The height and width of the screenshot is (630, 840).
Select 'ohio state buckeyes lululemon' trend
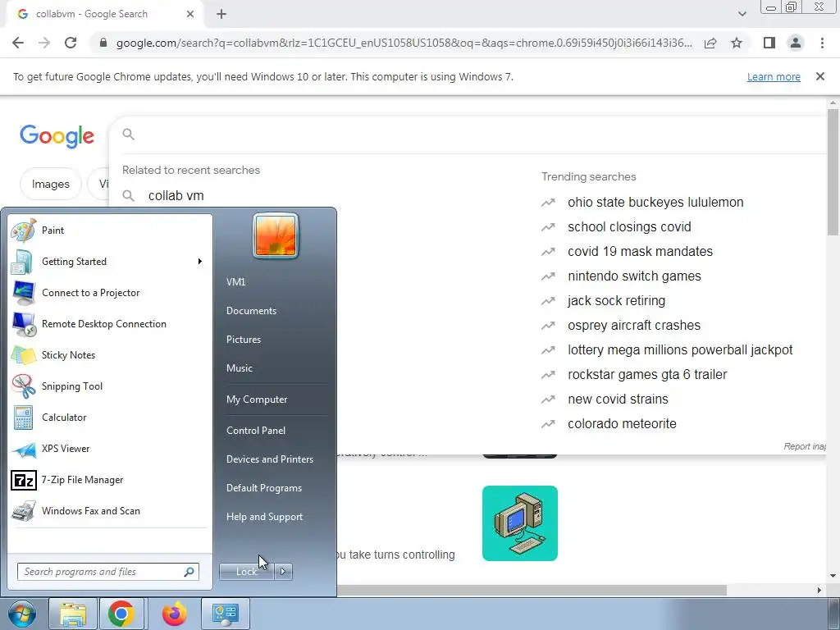pyautogui.click(x=655, y=202)
